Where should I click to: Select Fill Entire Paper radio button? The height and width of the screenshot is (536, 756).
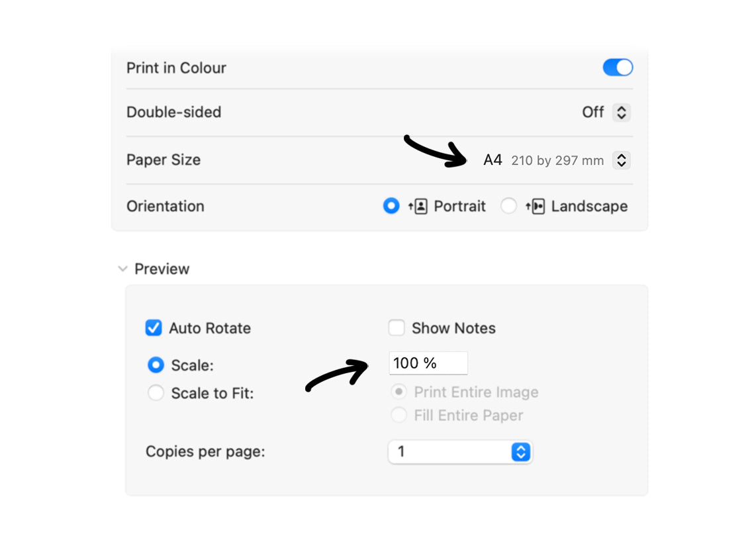(399, 415)
